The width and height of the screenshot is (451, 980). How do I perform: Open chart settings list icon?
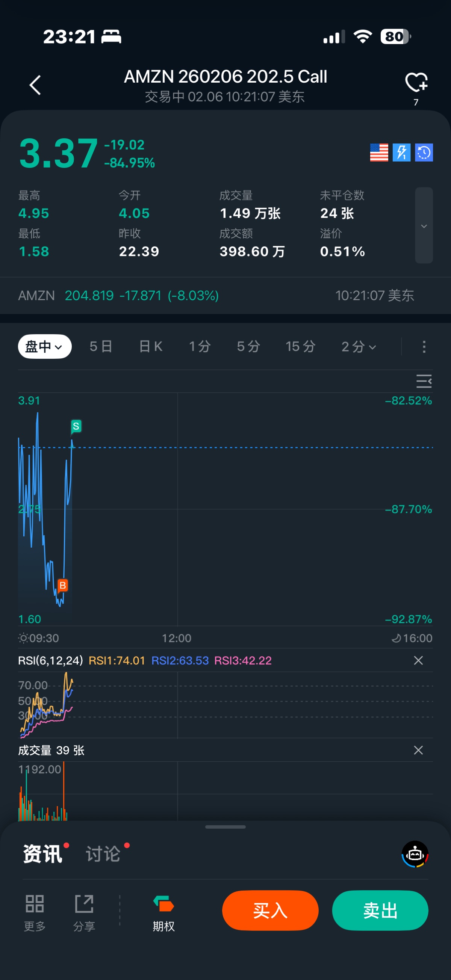424,381
